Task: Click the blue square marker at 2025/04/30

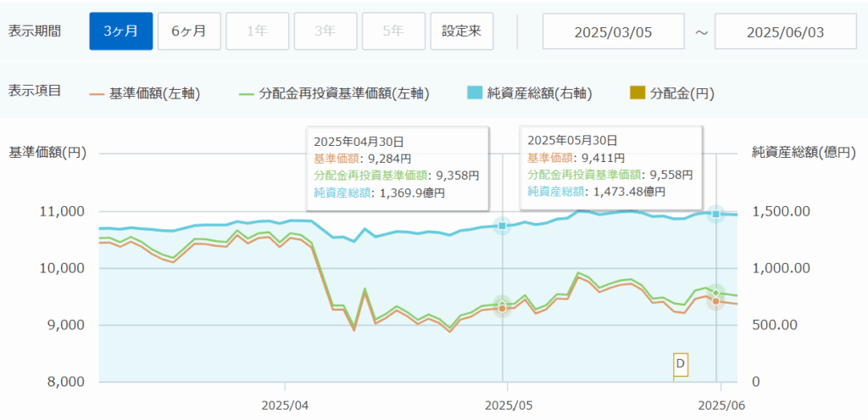Action: 502,226
